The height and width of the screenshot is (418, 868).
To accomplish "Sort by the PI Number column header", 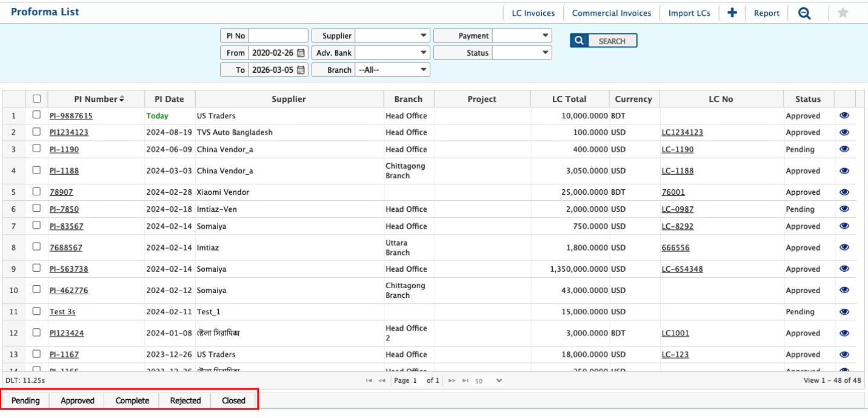I will [x=98, y=99].
